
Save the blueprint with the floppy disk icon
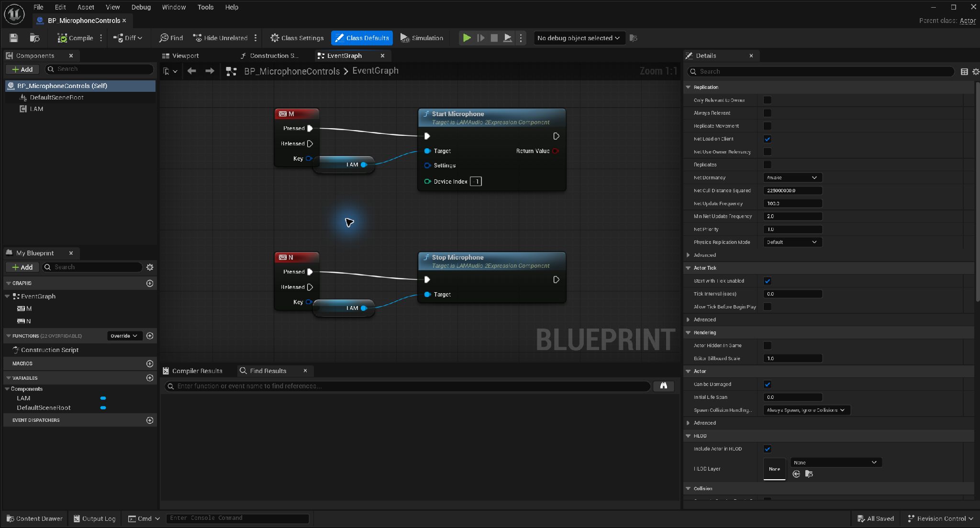coord(13,38)
